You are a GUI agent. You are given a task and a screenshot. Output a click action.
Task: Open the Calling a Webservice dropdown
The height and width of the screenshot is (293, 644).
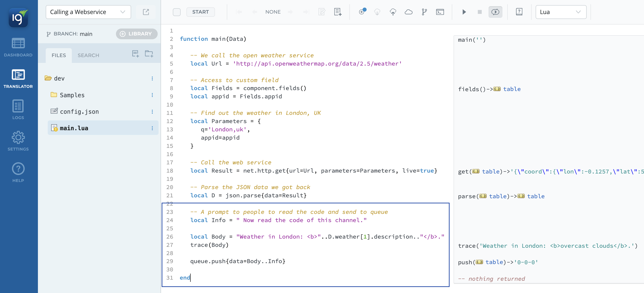click(88, 12)
